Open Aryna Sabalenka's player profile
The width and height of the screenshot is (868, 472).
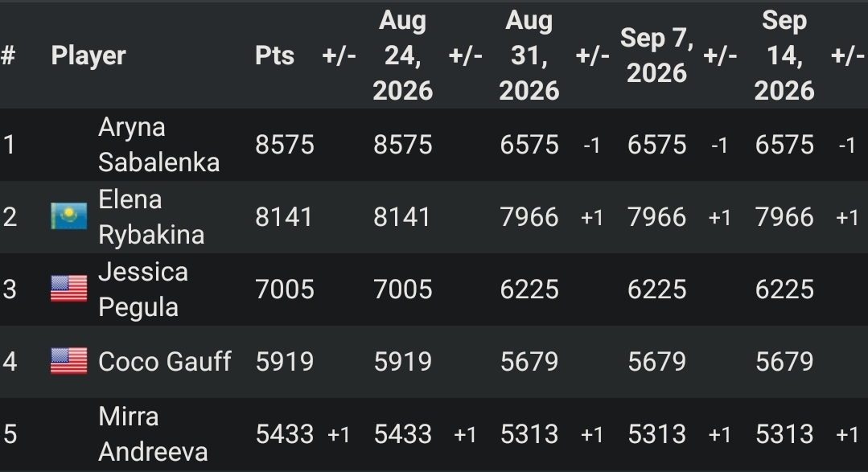tap(158, 145)
